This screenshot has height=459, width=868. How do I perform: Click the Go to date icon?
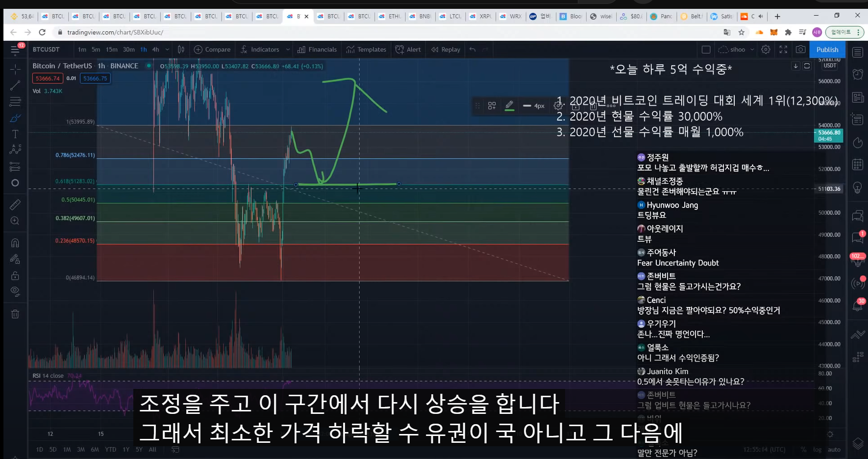pos(175,449)
